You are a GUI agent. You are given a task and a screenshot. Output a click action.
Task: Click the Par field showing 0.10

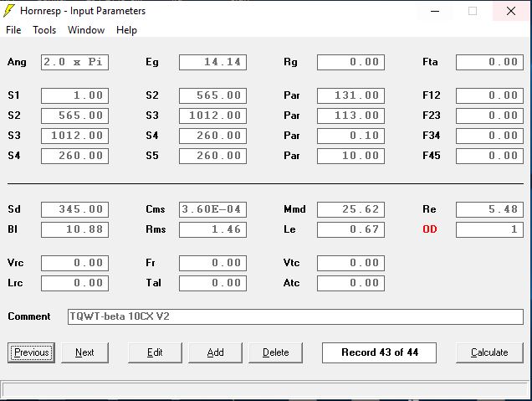coord(350,136)
